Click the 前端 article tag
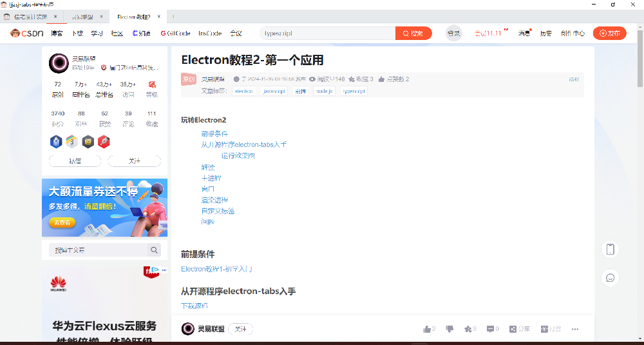Screen dimensions: 644x345 301,91
